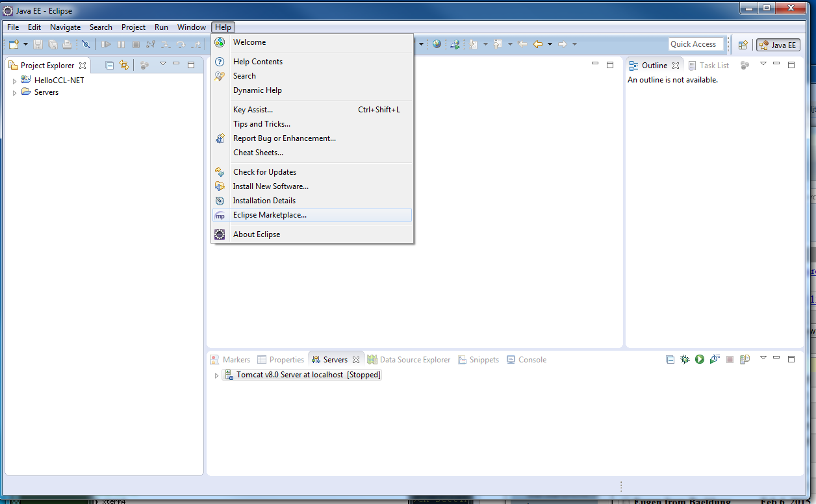Switch to the Java EE perspective
Screen dimensions: 816x504
coord(778,45)
